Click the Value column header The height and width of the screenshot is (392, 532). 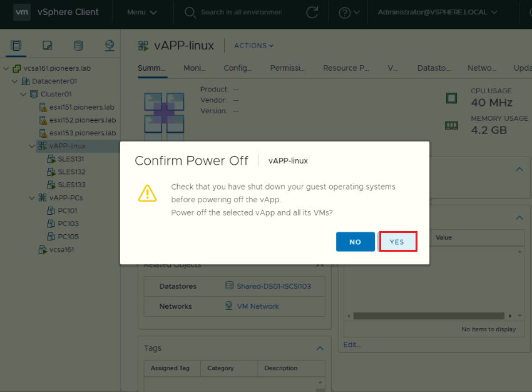[x=444, y=237]
